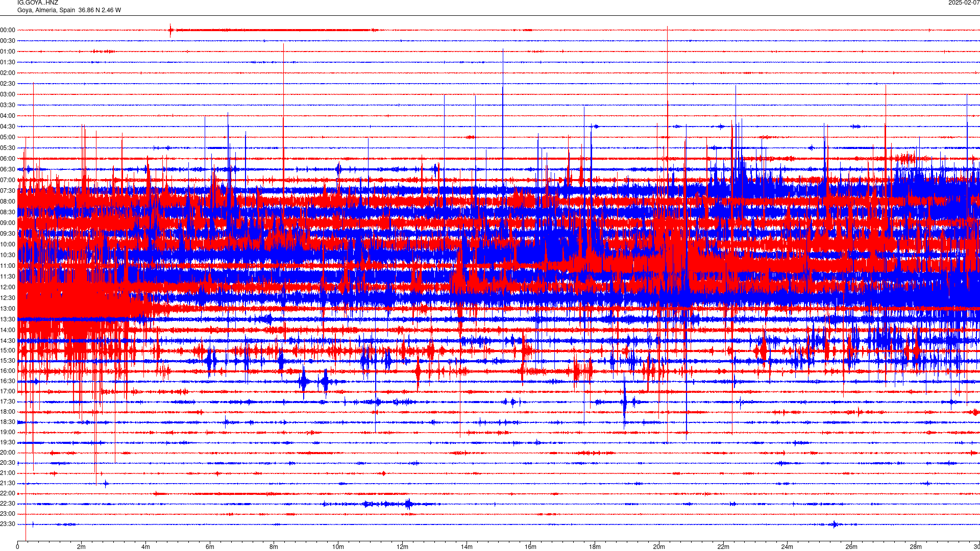Select the 22:30 time row label

[x=8, y=504]
